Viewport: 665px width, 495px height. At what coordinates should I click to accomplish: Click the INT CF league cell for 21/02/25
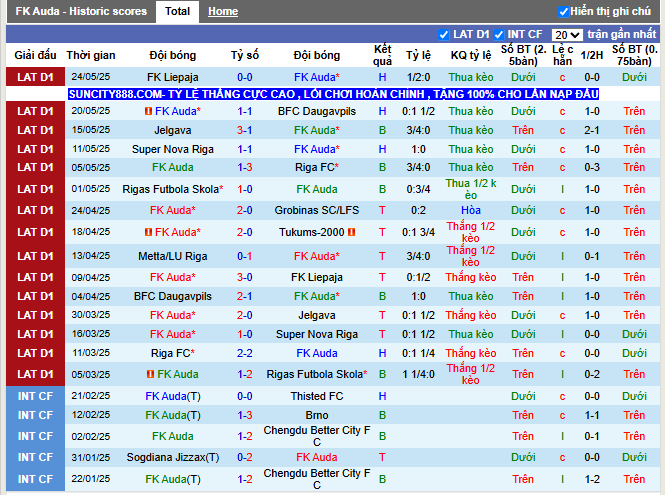coord(36,396)
